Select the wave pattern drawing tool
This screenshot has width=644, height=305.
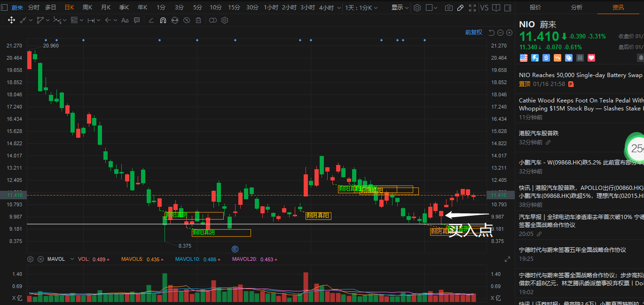tap(57, 20)
